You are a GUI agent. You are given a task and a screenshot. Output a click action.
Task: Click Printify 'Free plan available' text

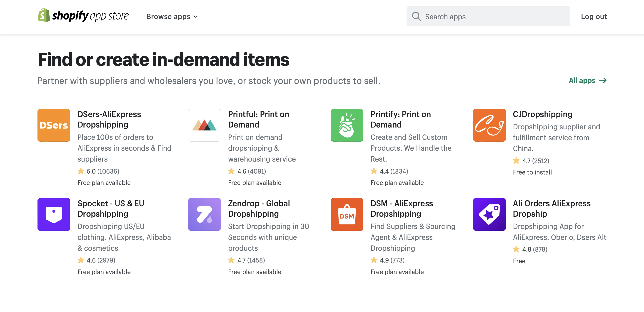coord(397,182)
